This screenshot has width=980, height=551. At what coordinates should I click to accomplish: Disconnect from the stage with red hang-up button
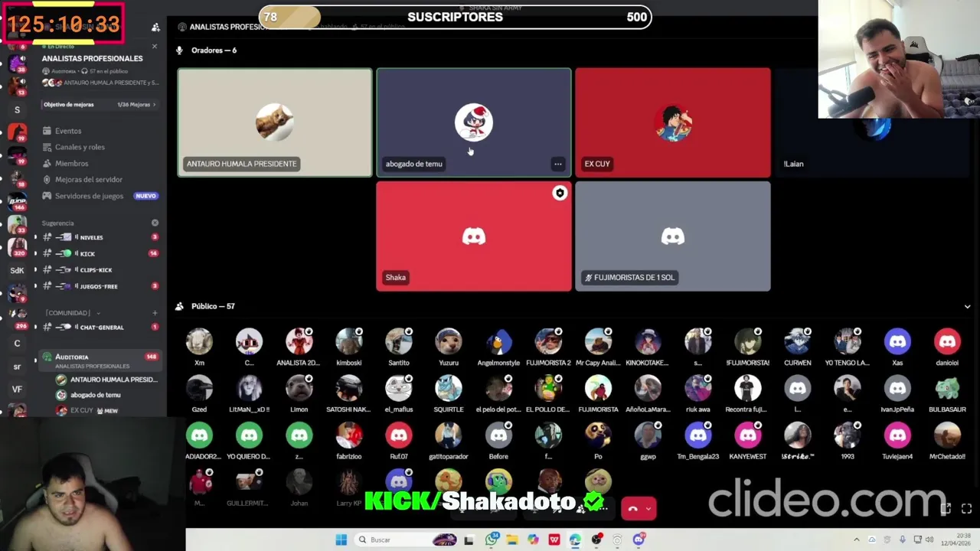[x=633, y=508]
